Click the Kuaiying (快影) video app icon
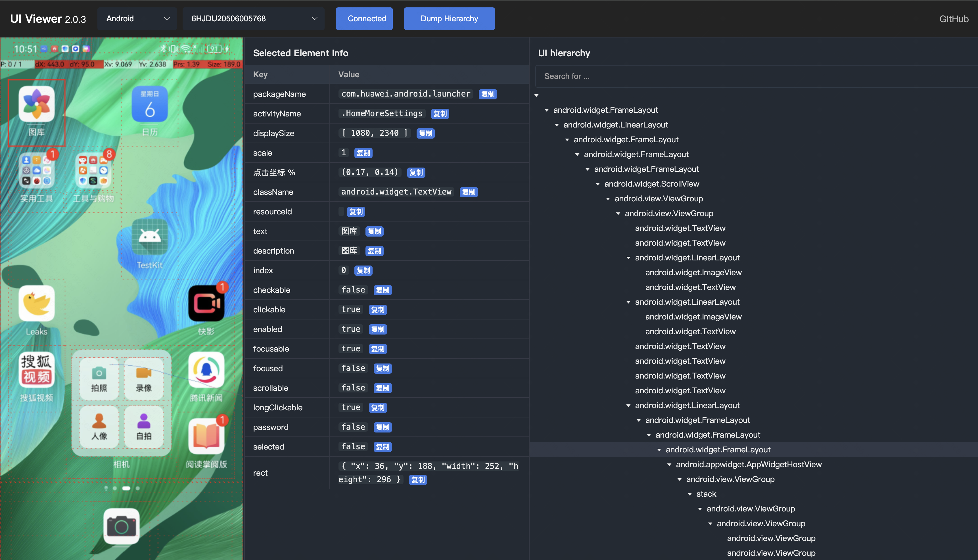 [206, 304]
